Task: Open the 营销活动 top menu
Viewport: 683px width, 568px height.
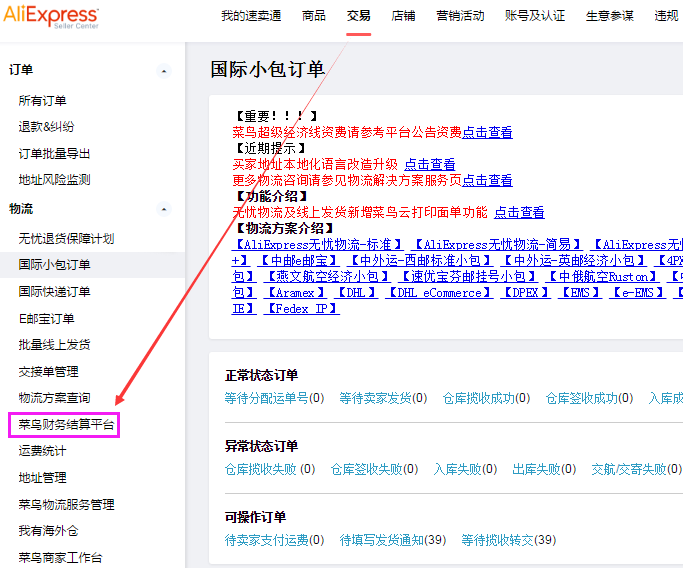Action: [460, 16]
